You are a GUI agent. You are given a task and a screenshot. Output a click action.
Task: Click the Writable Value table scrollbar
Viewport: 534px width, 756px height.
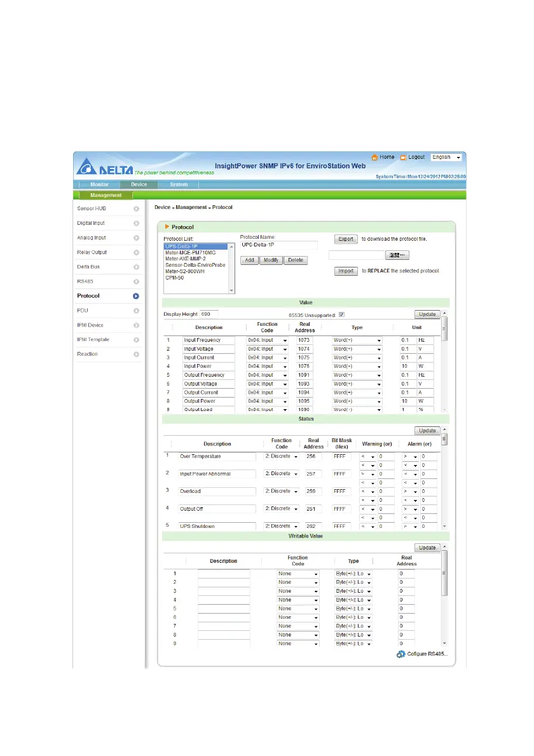444,595
